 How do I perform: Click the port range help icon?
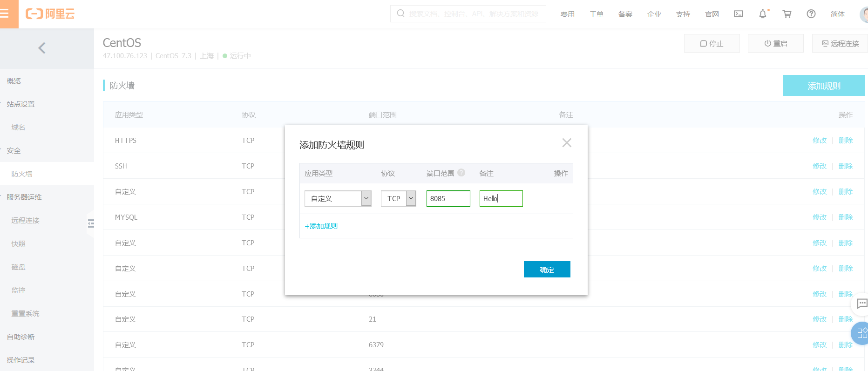coord(461,173)
